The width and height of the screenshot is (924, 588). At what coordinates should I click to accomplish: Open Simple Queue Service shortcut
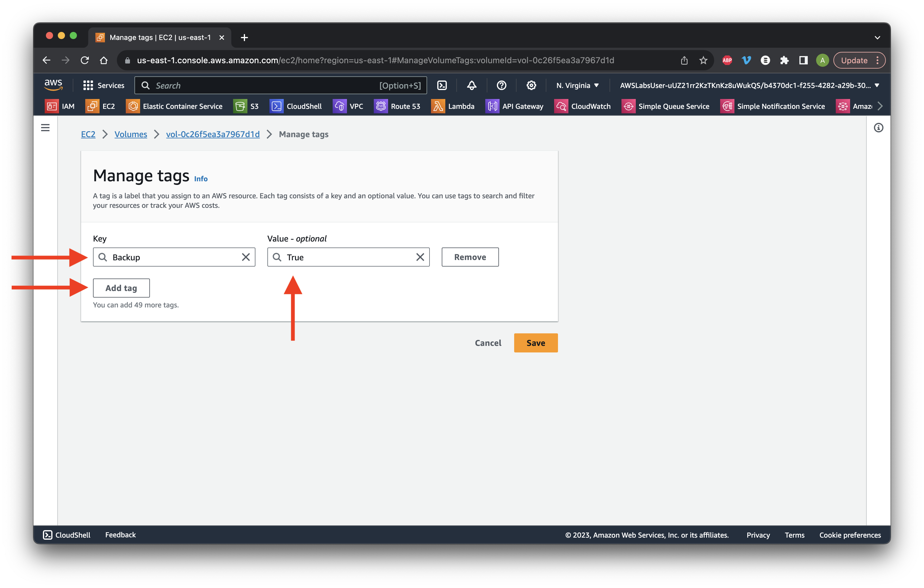(x=665, y=106)
